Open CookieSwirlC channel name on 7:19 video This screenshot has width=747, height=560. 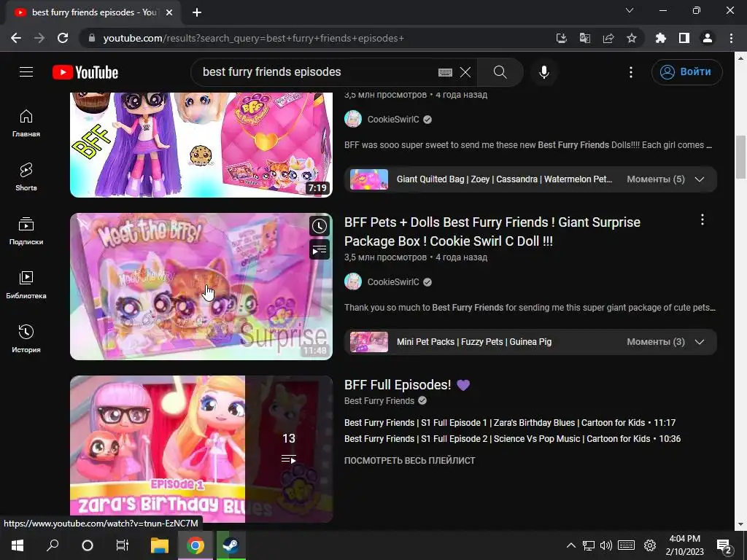pyautogui.click(x=393, y=120)
